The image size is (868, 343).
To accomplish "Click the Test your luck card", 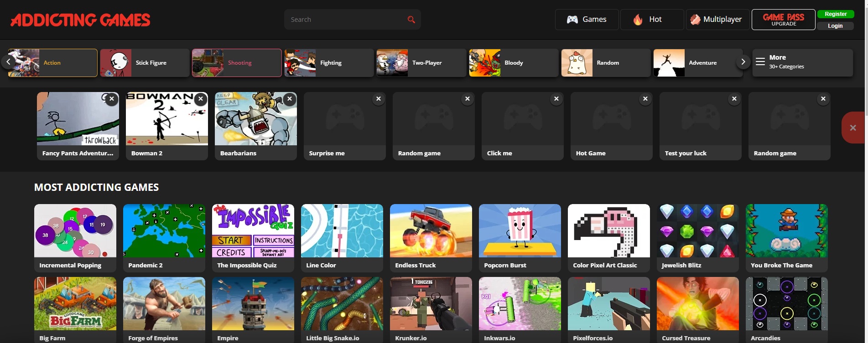I will 701,126.
